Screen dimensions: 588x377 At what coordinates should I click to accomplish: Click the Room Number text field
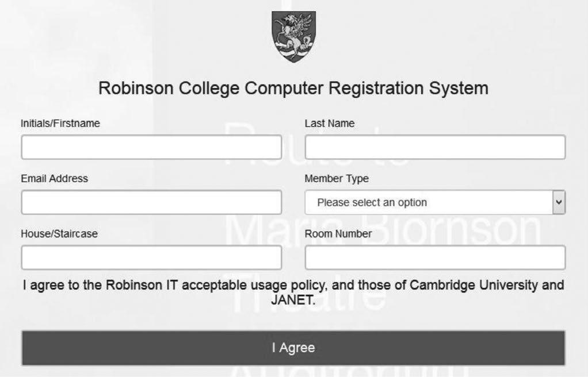point(435,257)
